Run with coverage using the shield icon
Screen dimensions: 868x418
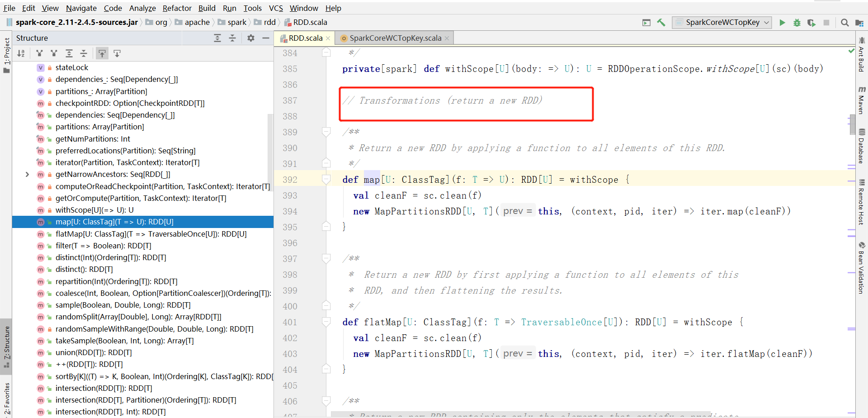(811, 23)
